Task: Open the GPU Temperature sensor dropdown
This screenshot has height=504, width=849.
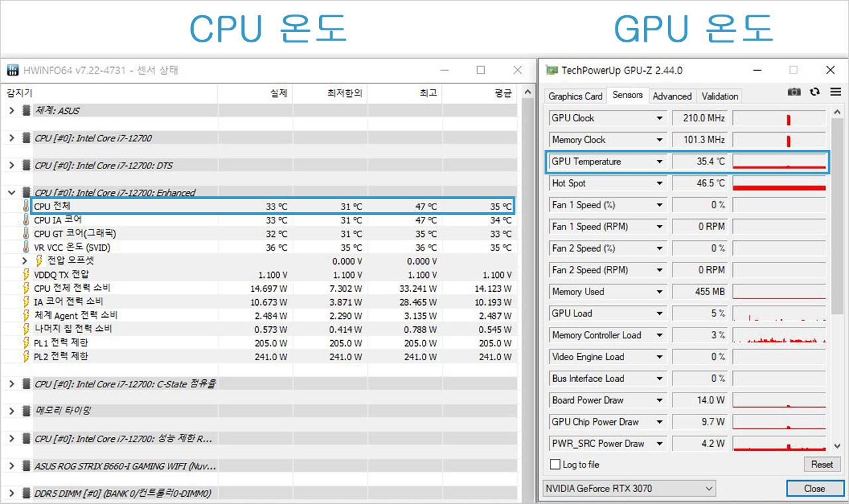Action: 659,161
